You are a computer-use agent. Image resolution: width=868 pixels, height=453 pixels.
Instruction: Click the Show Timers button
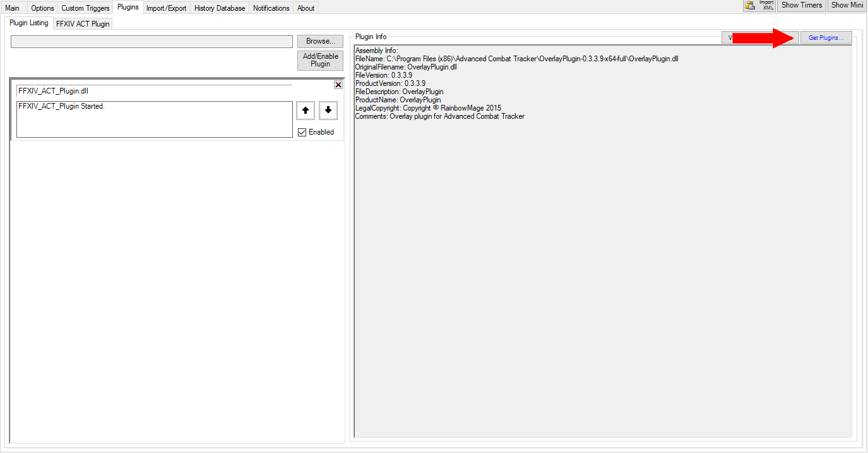(x=802, y=6)
